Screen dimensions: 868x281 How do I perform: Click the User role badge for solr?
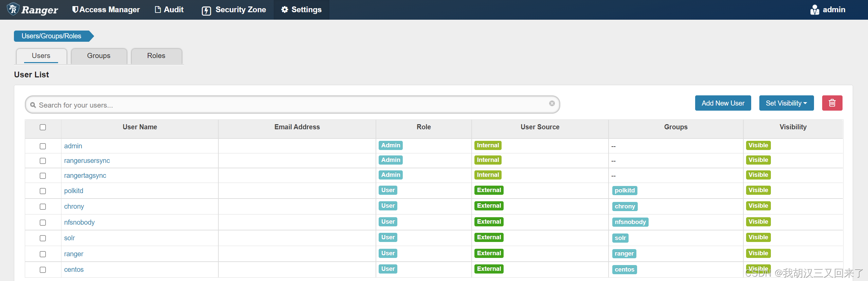388,237
